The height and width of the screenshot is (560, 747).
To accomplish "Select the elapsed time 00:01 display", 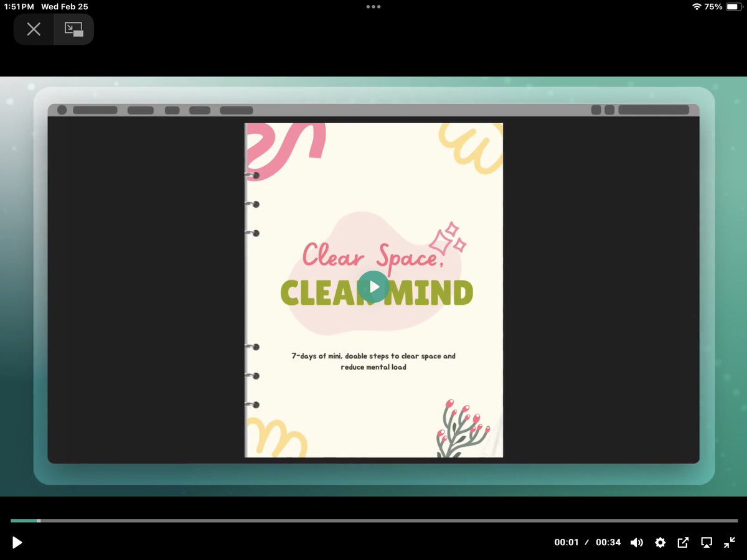I will pos(566,542).
